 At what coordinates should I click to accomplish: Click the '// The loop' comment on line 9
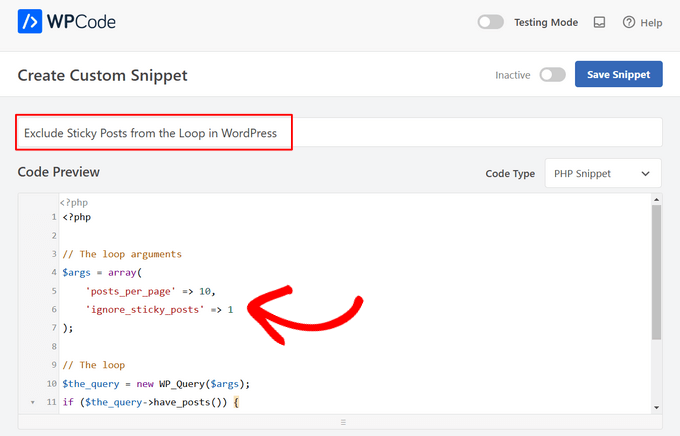coord(94,365)
